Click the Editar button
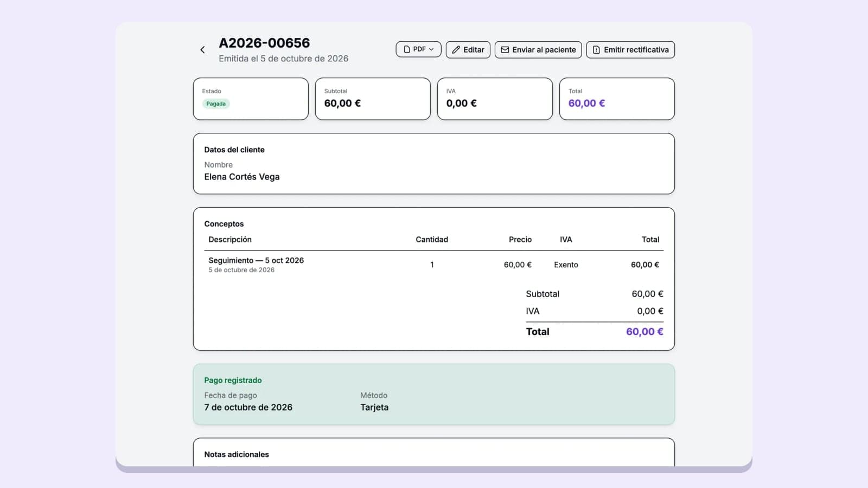The height and width of the screenshot is (488, 868). coord(468,50)
